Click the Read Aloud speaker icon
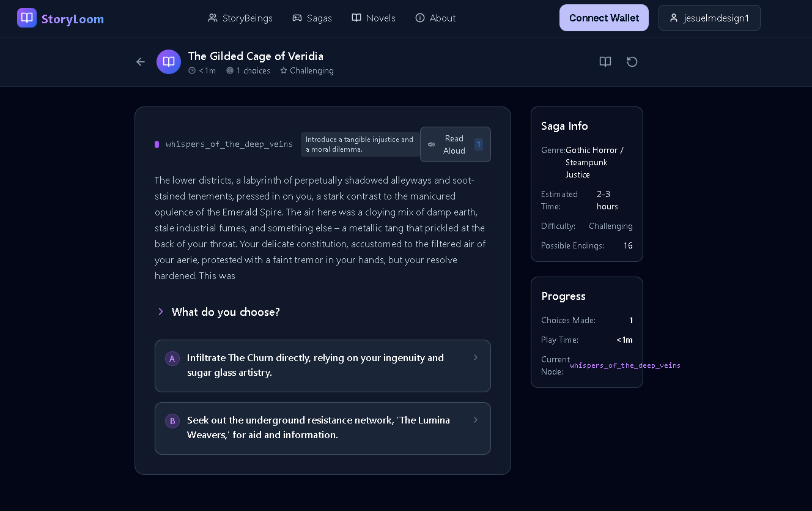 432,144
